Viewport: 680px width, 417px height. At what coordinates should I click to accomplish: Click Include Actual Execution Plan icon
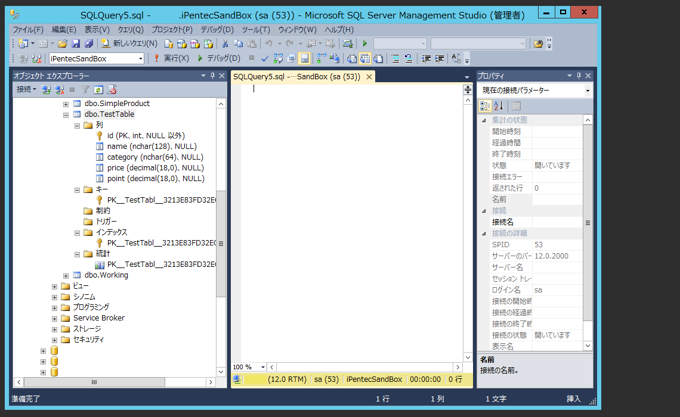(321, 59)
